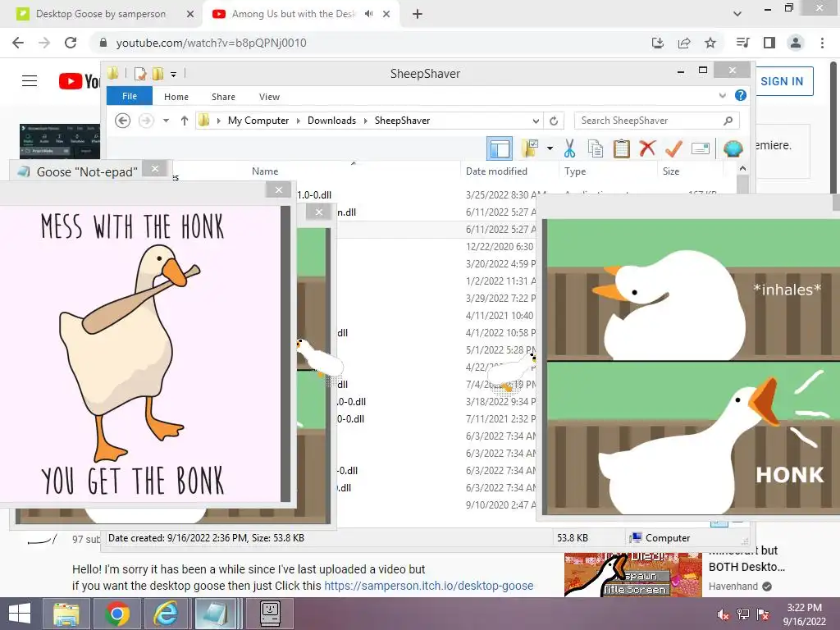This screenshot has height=630, width=840.
Task: Open the Home ribbon tab
Action: pos(176,97)
